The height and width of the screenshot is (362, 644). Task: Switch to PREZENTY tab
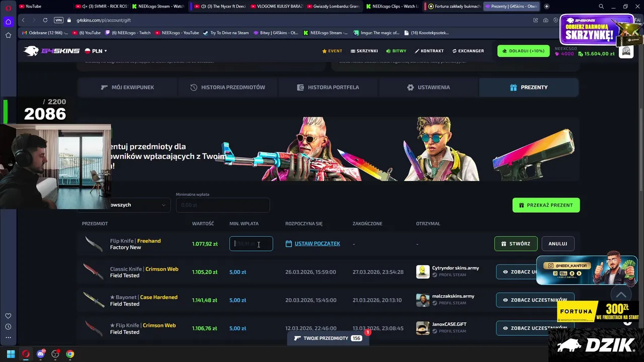coord(529,87)
